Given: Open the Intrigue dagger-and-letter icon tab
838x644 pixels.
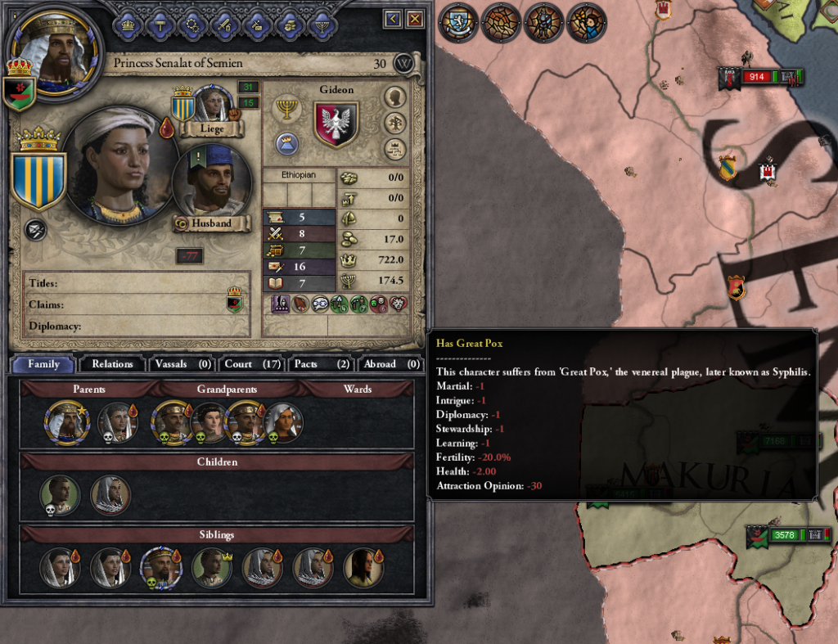Looking at the screenshot, I should coord(258,25).
